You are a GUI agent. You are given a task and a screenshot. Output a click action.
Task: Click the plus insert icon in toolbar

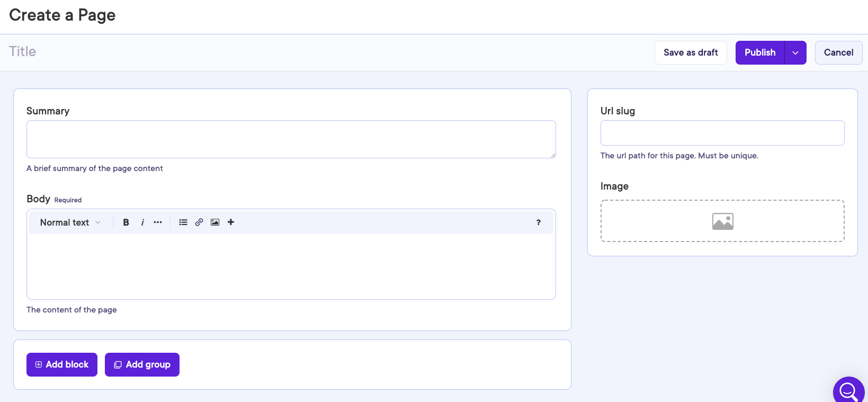click(231, 222)
